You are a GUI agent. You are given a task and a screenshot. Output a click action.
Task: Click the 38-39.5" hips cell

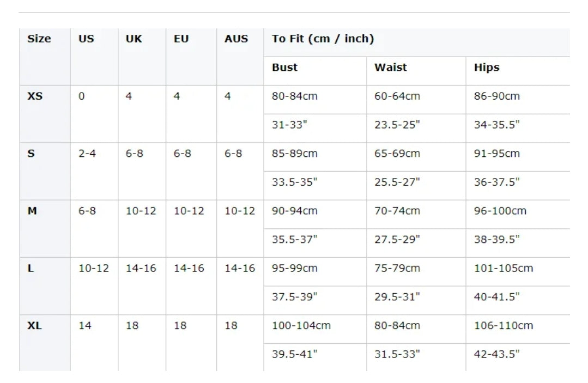coord(497,240)
